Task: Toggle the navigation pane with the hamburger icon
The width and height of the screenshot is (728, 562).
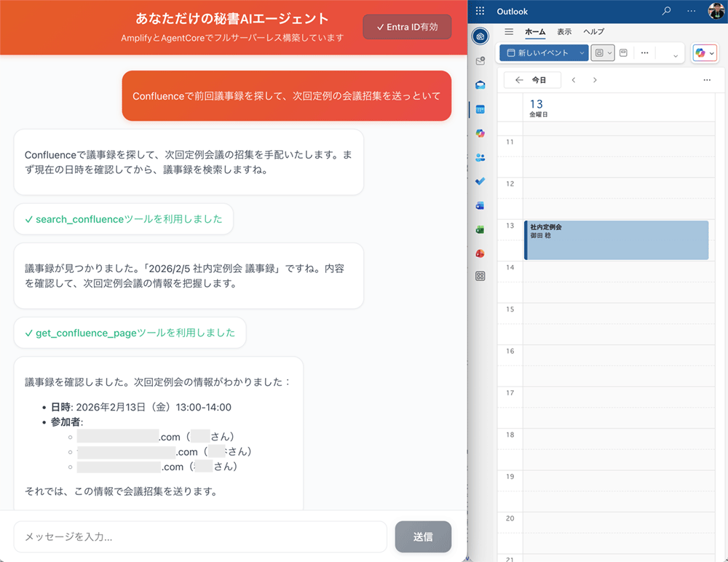Action: click(508, 31)
